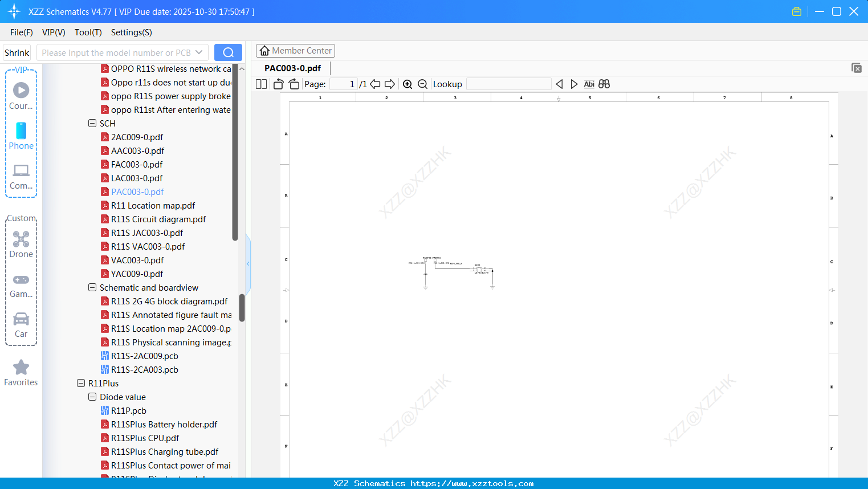
Task: Collapse the left panel with splitter handle
Action: [248, 263]
